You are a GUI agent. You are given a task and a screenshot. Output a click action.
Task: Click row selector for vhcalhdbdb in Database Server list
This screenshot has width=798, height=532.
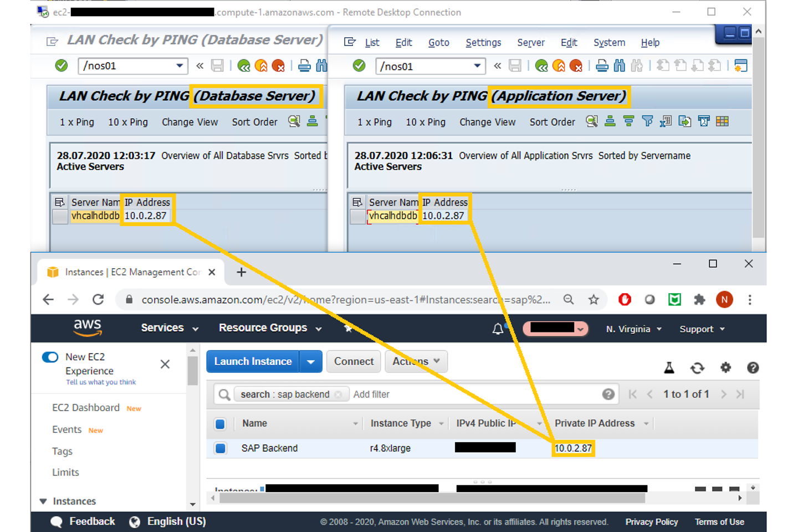[60, 217]
